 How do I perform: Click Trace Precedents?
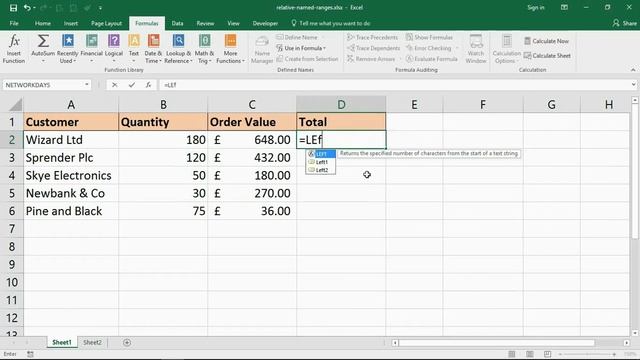[373, 37]
